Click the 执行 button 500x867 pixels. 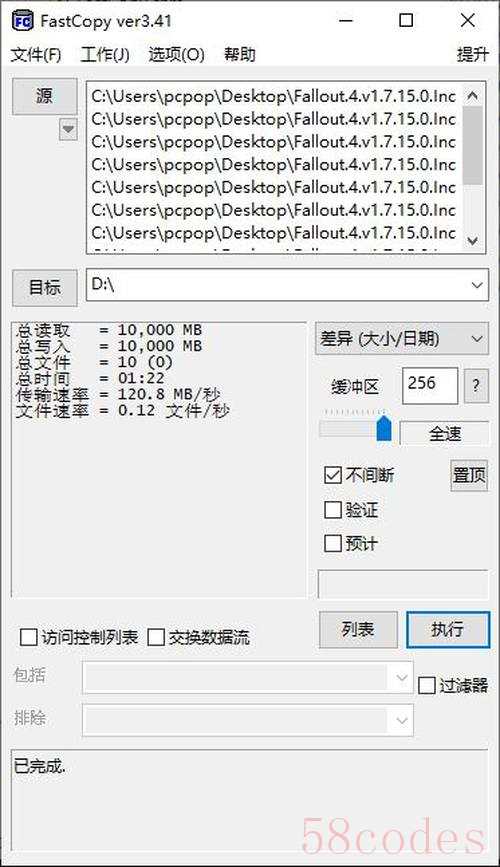[447, 629]
